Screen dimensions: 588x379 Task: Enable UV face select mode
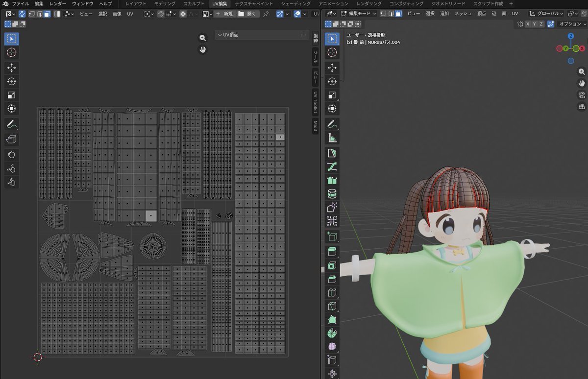pyautogui.click(x=47, y=14)
